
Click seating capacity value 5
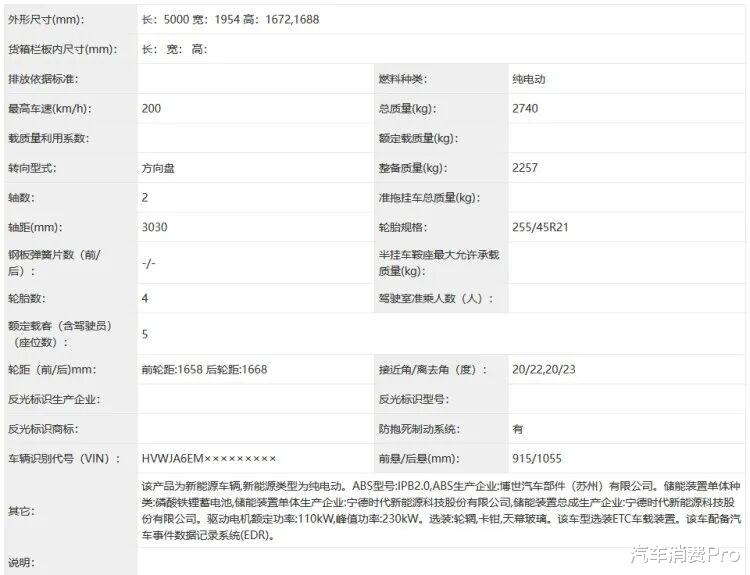point(145,334)
